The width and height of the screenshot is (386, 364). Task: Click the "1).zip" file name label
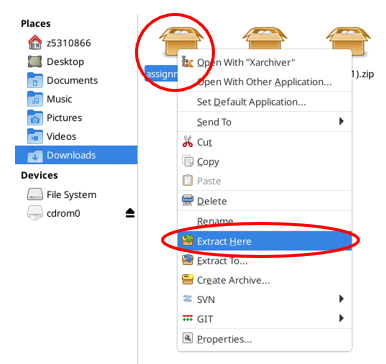click(x=363, y=74)
